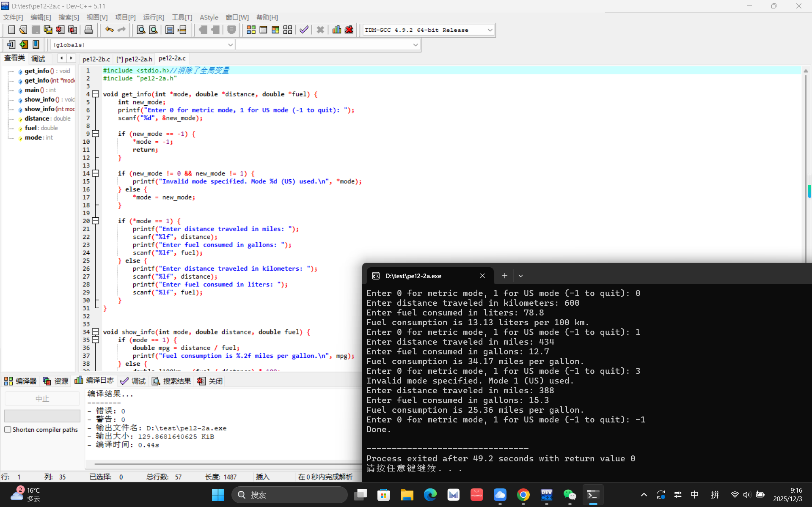Open Microsoft Edge from the taskbar
The height and width of the screenshot is (507, 812).
point(430,495)
